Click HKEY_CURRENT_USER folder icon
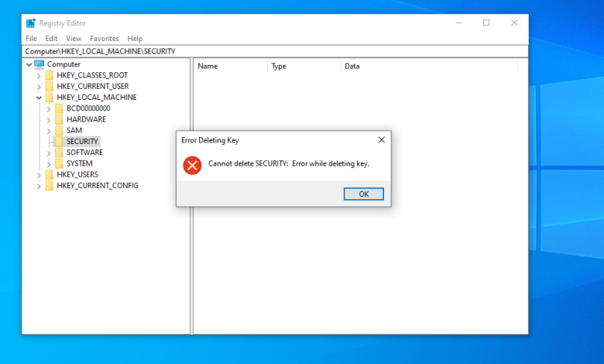 (49, 86)
